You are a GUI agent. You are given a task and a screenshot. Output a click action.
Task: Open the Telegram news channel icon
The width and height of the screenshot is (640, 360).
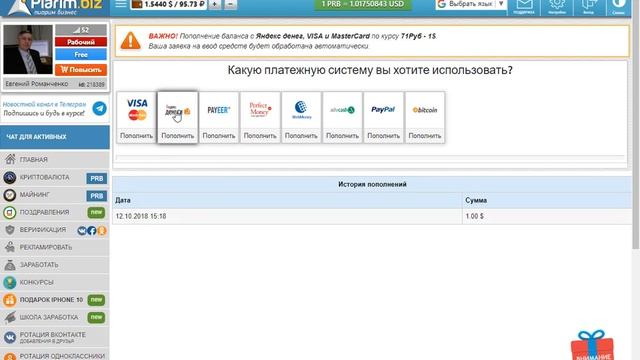(99, 109)
